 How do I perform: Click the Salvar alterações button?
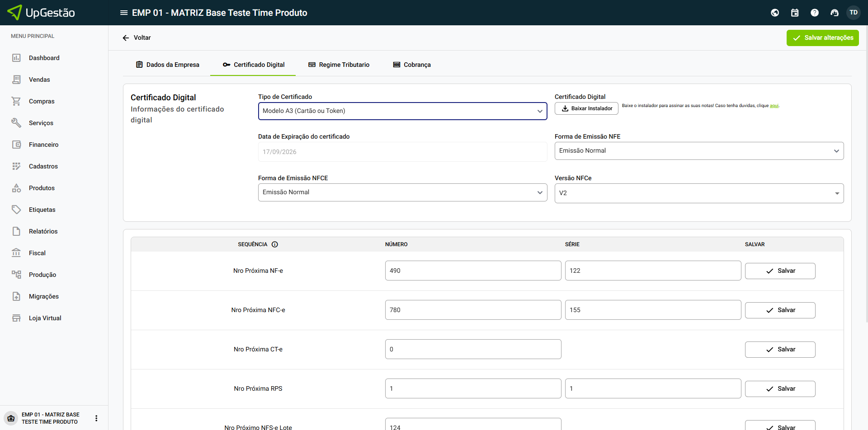[822, 38]
